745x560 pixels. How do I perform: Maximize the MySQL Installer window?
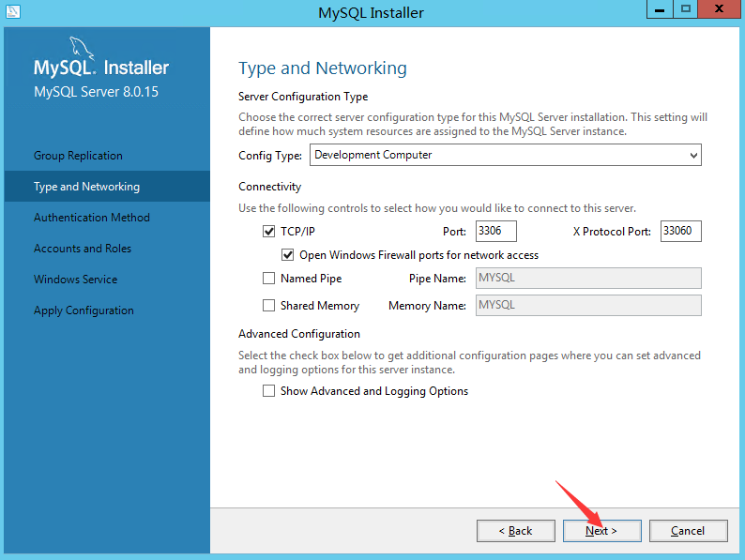(x=686, y=9)
